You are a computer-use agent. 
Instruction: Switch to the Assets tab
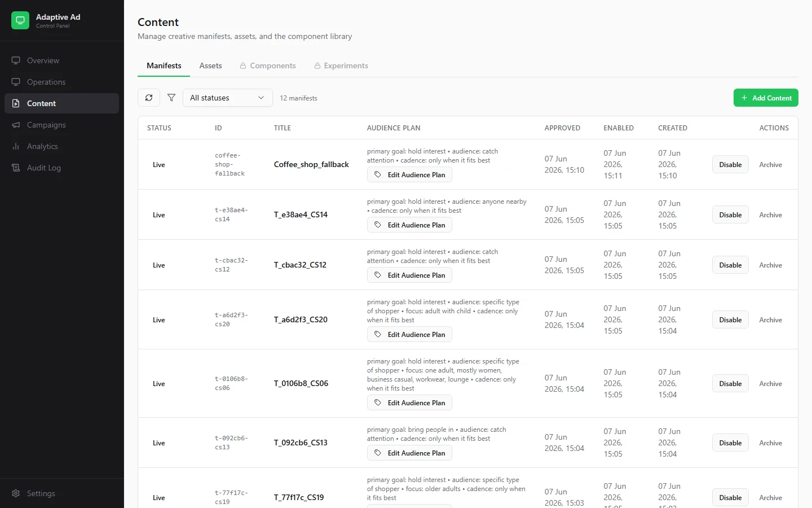[210, 65]
